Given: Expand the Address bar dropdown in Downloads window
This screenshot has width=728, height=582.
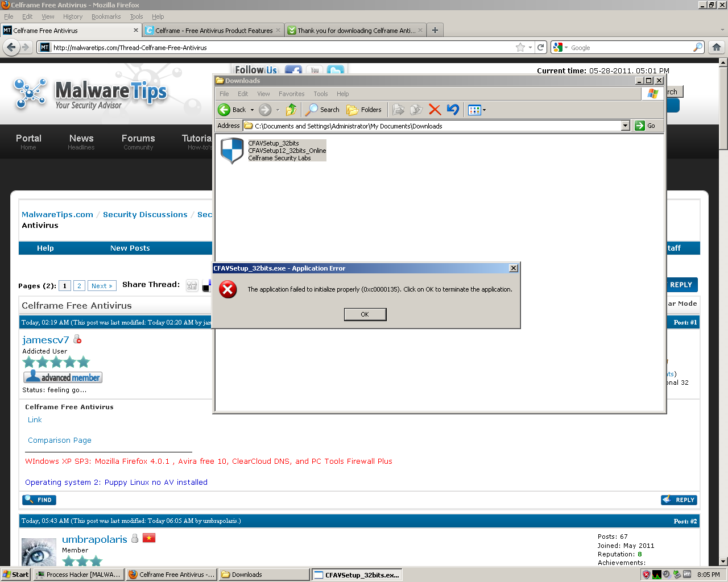Looking at the screenshot, I should click(626, 126).
